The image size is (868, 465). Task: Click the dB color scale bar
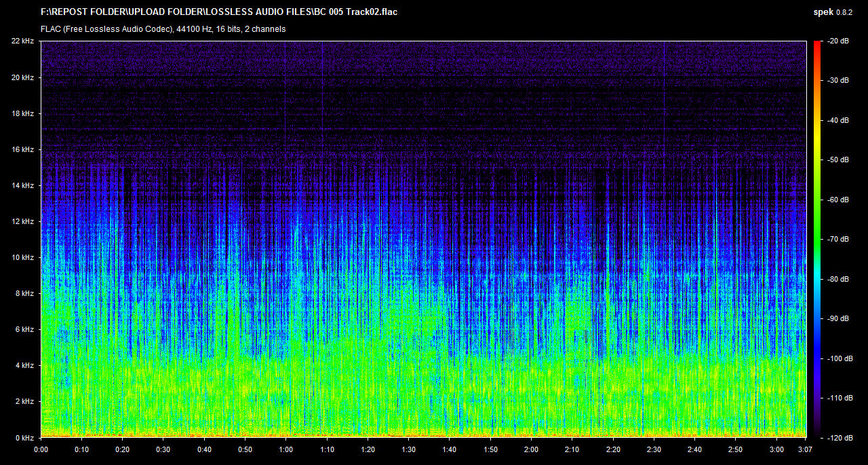(x=817, y=239)
